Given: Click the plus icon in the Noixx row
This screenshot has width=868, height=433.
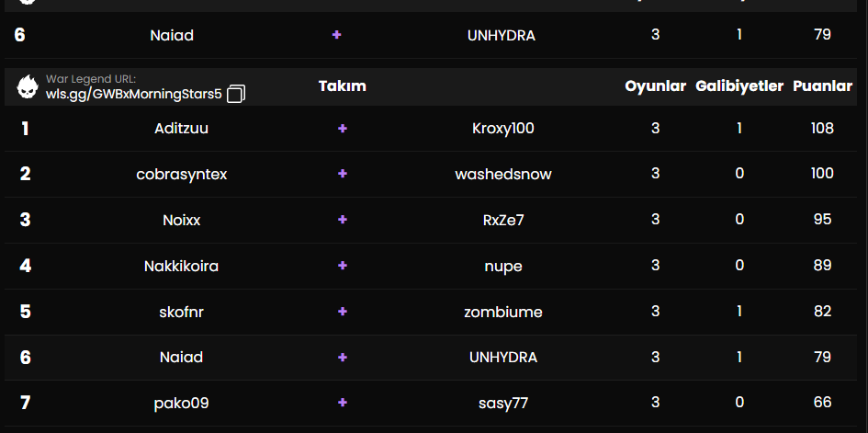Looking at the screenshot, I should point(342,220).
